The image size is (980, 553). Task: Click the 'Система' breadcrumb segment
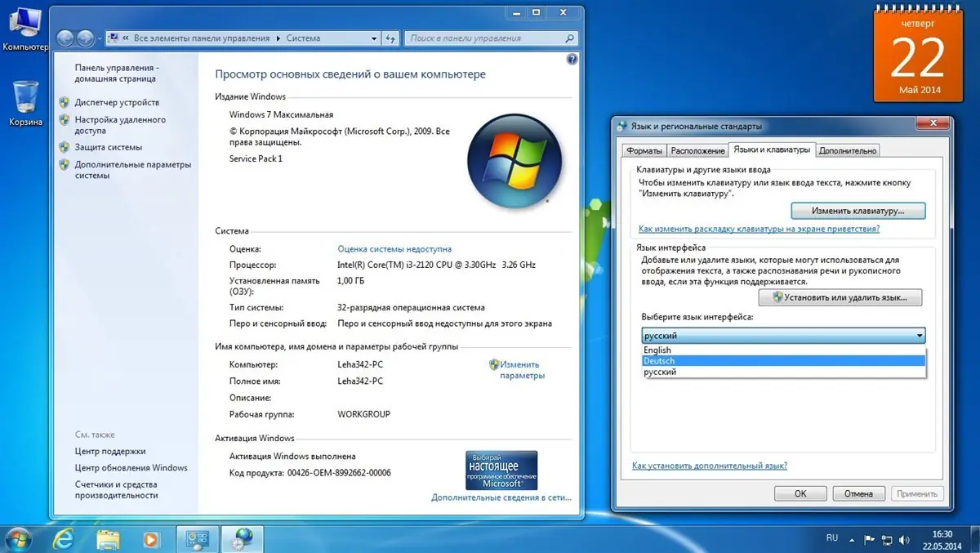303,38
